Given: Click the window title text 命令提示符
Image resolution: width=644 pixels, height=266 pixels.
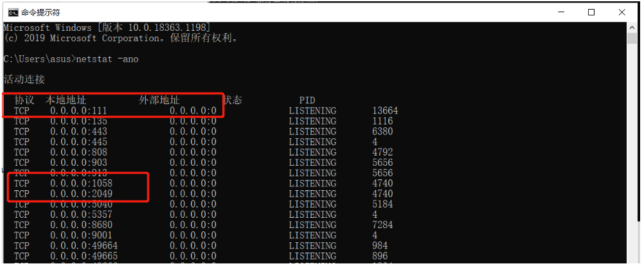Looking at the screenshot, I should [x=40, y=13].
